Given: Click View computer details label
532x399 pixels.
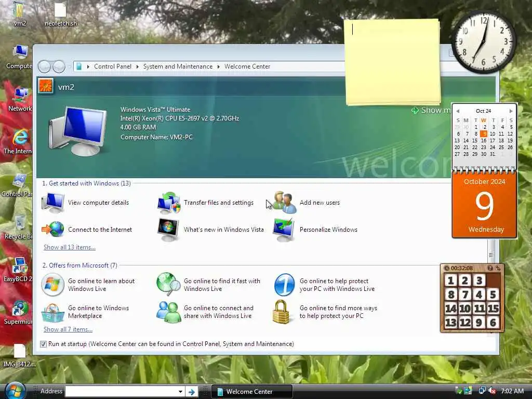Looking at the screenshot, I should 98,203.
